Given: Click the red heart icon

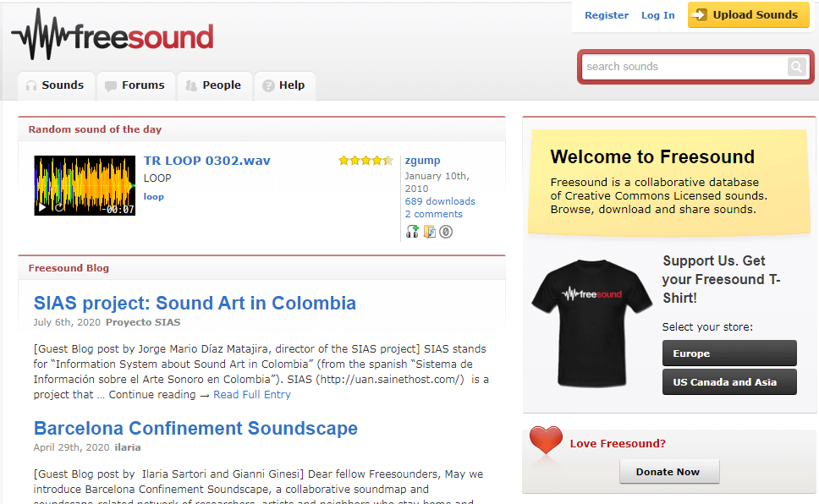Looking at the screenshot, I should [546, 439].
